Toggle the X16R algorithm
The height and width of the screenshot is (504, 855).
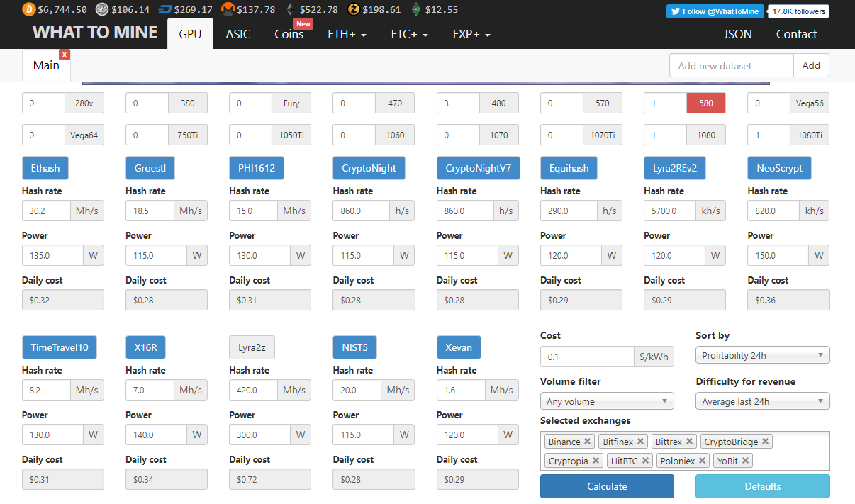pyautogui.click(x=147, y=347)
